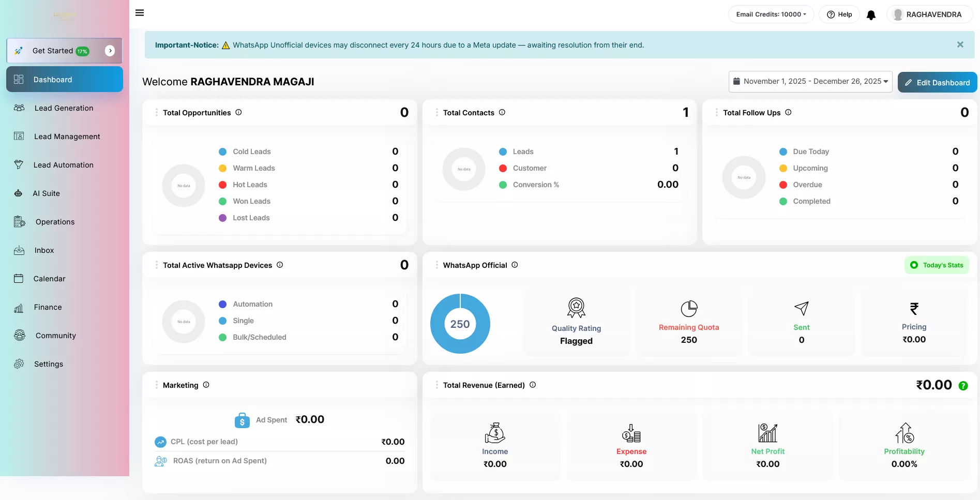Click the hamburger menu icon

click(140, 13)
